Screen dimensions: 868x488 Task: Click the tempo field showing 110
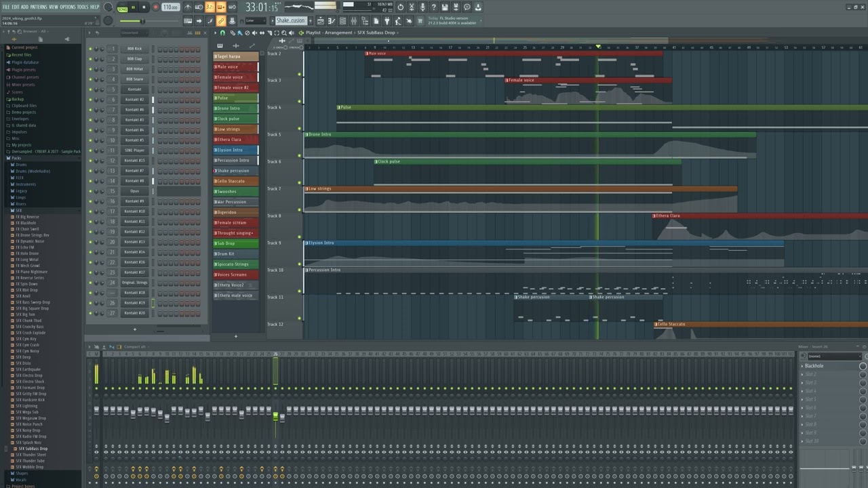point(170,7)
